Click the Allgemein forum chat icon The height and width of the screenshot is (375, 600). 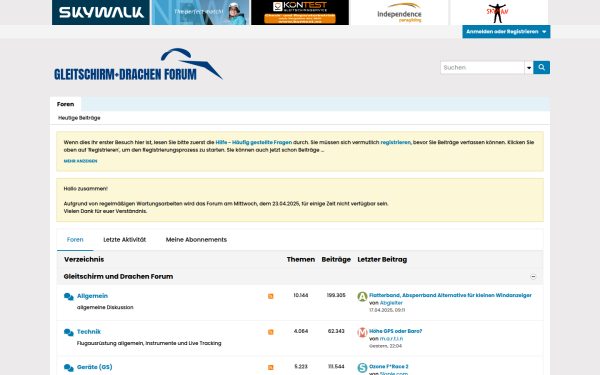pyautogui.click(x=69, y=297)
